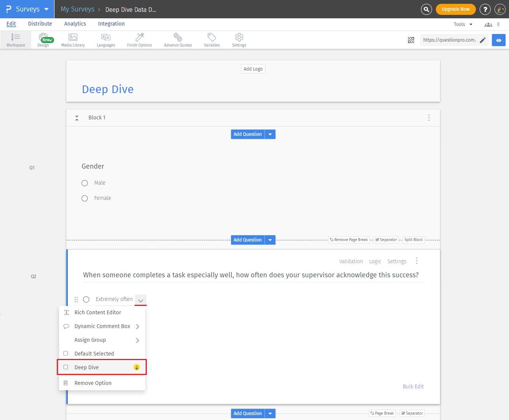Check the Deep Dive checkbox
The width and height of the screenshot is (509, 420).
coord(66,367)
